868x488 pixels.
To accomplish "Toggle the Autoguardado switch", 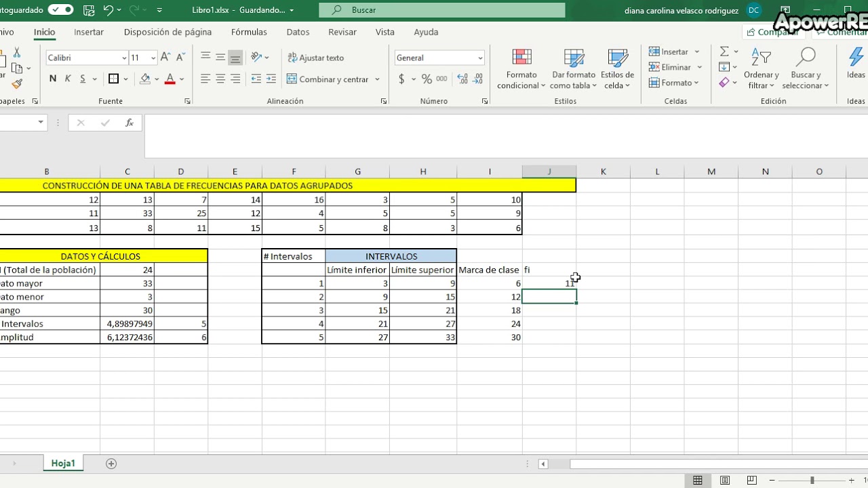I will tap(60, 10).
